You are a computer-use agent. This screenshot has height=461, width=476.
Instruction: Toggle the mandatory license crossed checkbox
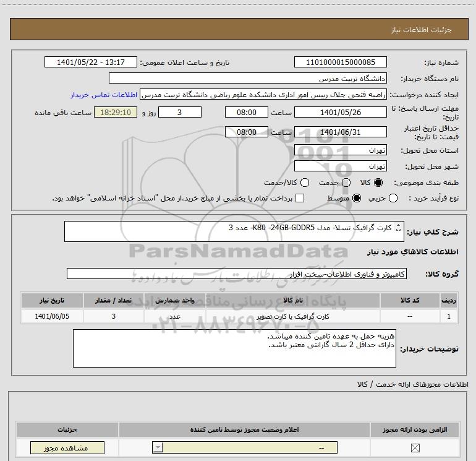pos(415,447)
